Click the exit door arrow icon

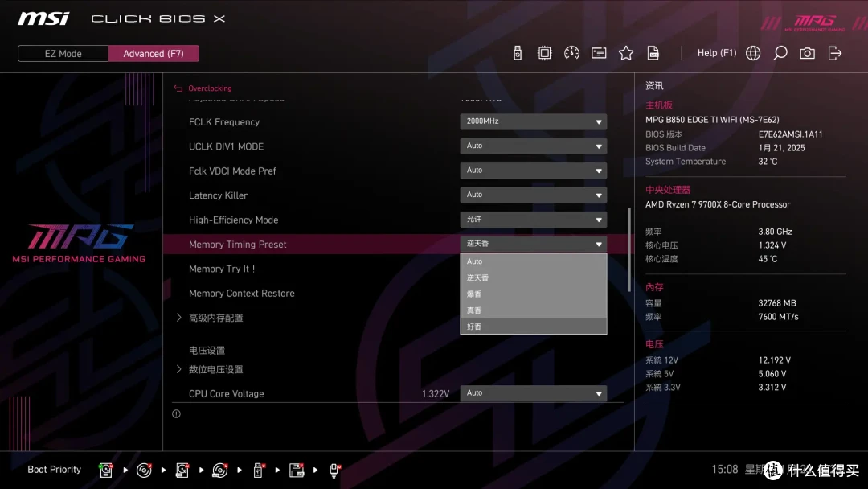point(835,53)
